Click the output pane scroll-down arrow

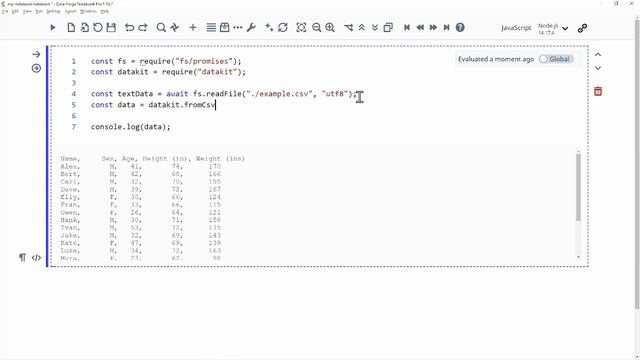pyautogui.click(x=578, y=257)
